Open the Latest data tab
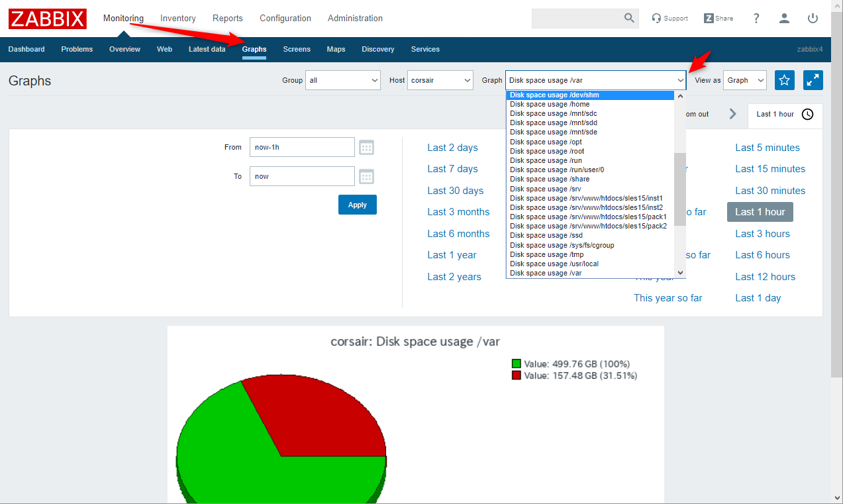Screen dimensions: 843x504 207,49
